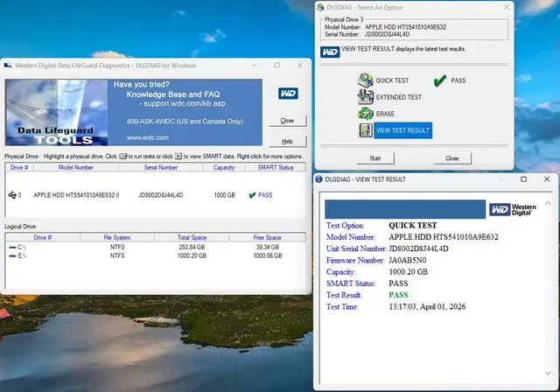Click the Free Space column header
Viewport: 560px width, 392px height.
point(267,238)
